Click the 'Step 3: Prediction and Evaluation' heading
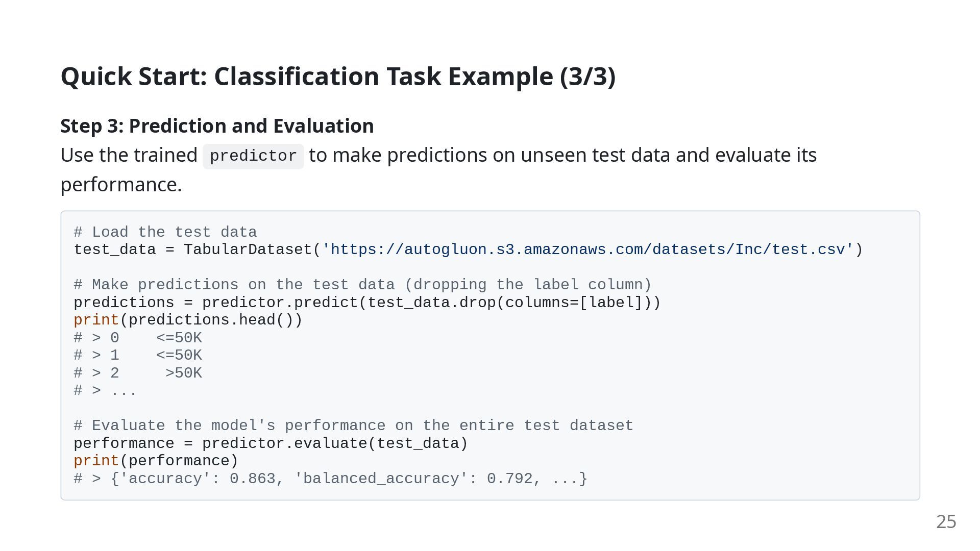This screenshot has width=980, height=551. point(217,126)
